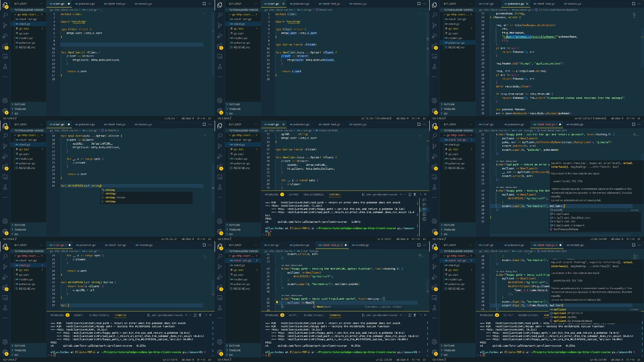644x362 pixels.
Task: Choose apiURL from the autocomplete suggestions
Action: click(558, 210)
